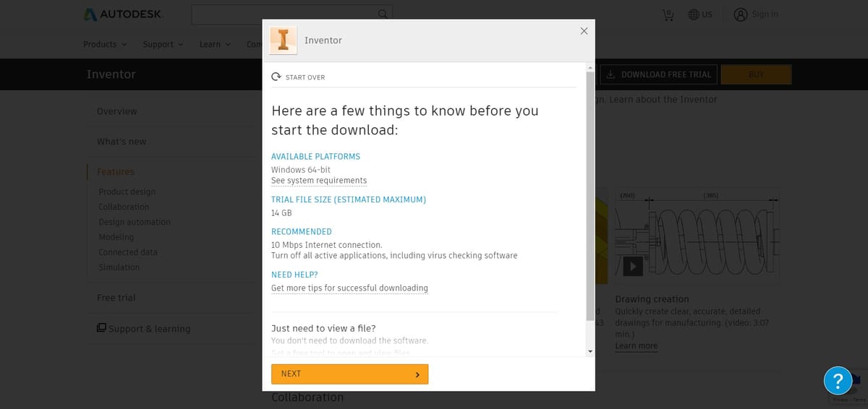
Task: Go to Connected data feature
Action: pyautogui.click(x=128, y=252)
